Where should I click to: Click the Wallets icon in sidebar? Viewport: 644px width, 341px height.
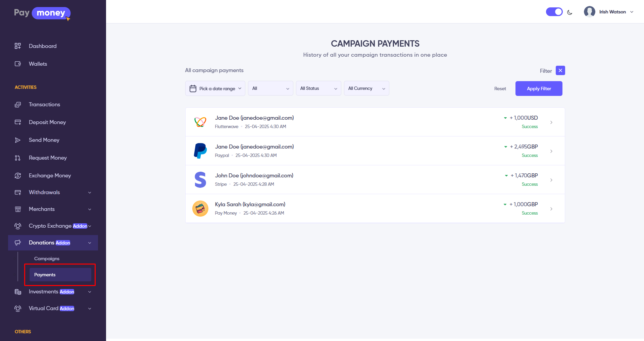click(x=18, y=64)
